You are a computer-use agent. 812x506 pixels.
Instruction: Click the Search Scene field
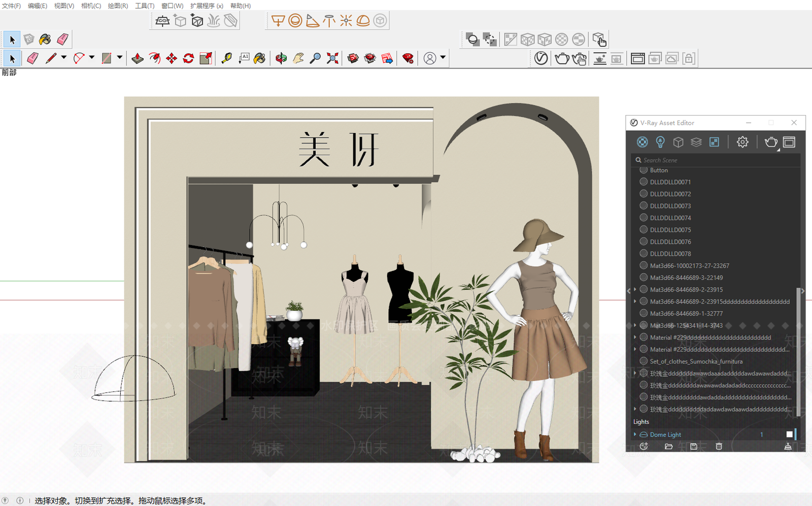[x=716, y=160]
